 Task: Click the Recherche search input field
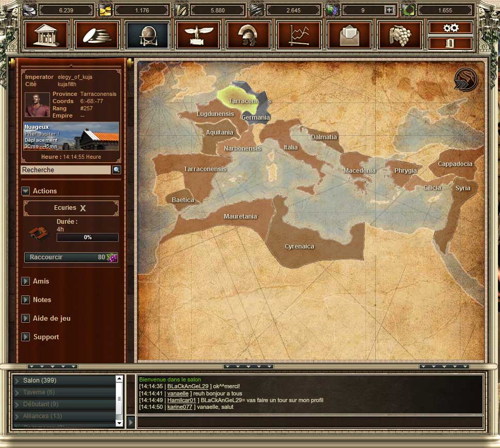[x=65, y=170]
